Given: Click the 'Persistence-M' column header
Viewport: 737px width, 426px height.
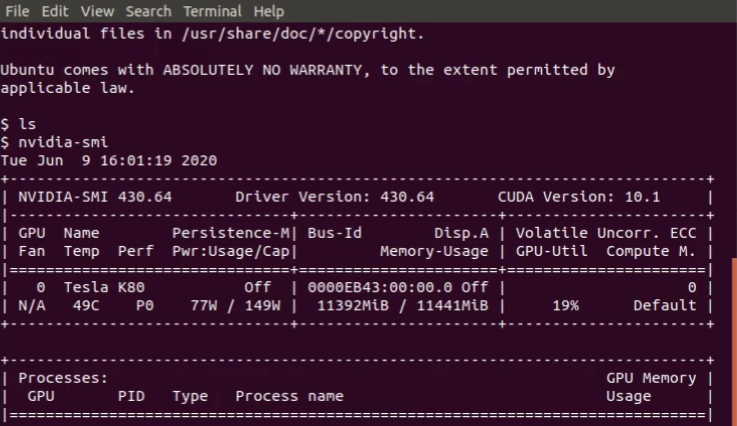Looking at the screenshot, I should (x=231, y=233).
